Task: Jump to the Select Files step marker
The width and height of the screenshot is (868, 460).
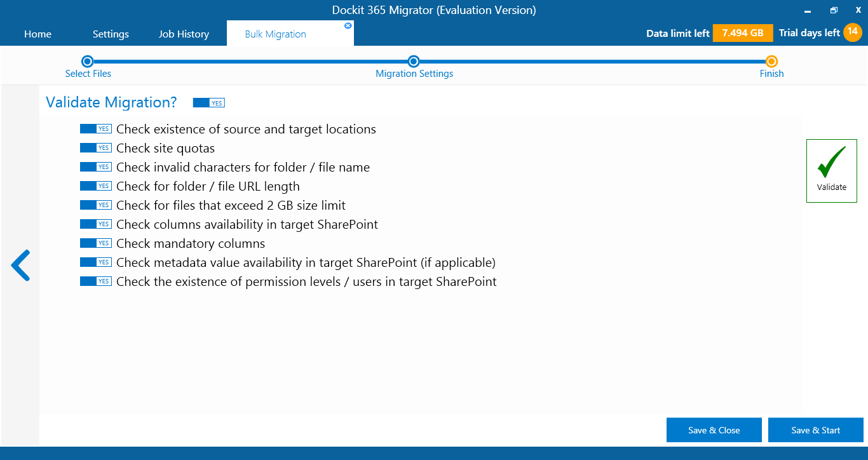Action: point(88,62)
